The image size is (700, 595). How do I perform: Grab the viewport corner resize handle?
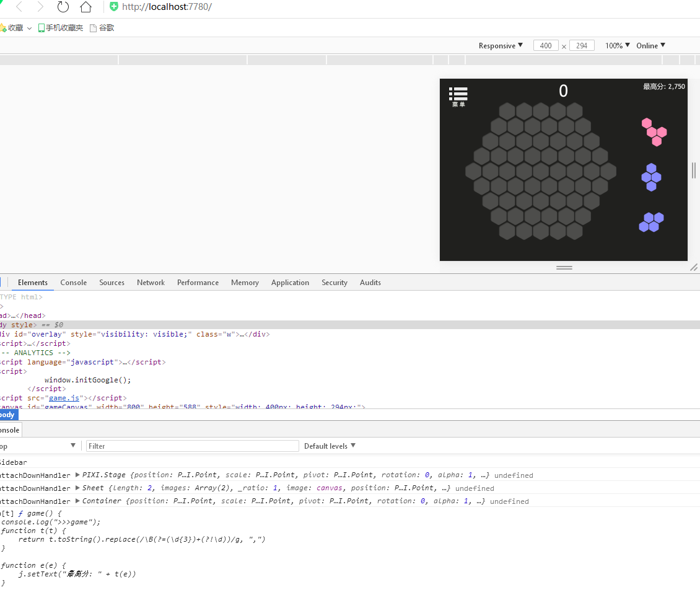click(694, 267)
